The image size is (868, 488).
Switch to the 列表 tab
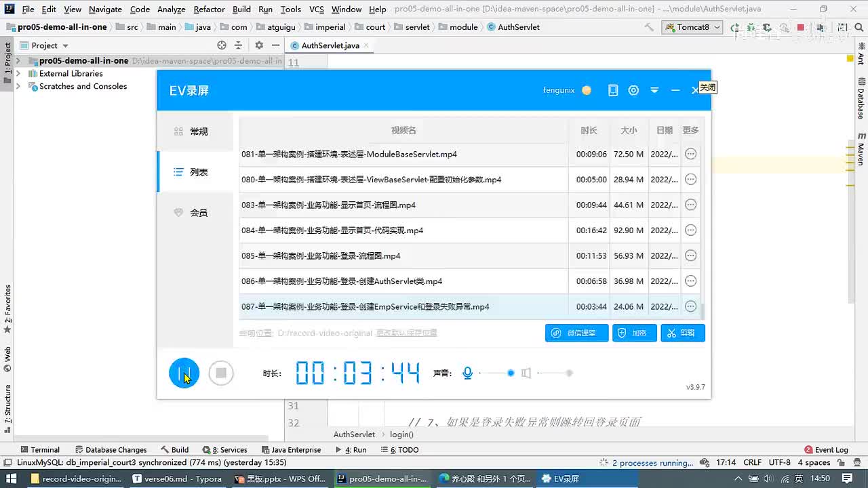click(x=195, y=172)
